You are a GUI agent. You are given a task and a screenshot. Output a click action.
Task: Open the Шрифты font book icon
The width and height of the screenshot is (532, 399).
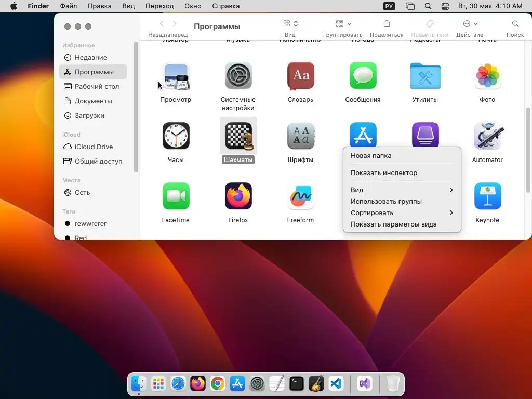coord(301,136)
